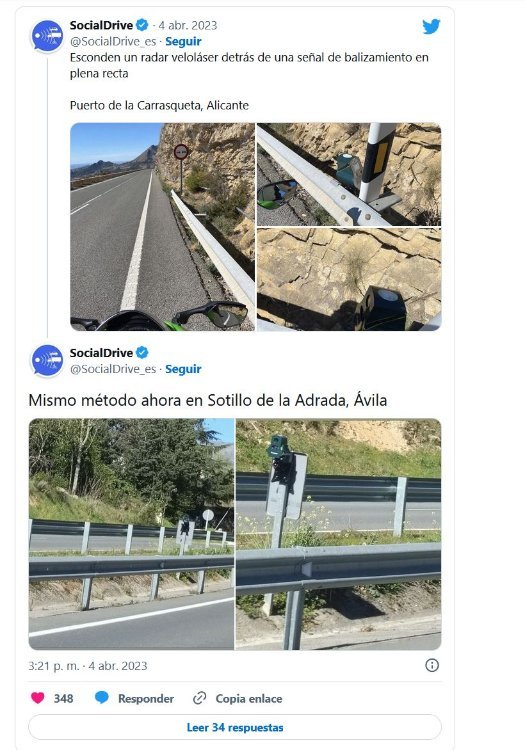The image size is (525, 750).
Task: Open Leer 34 respuestas button
Action: tap(235, 727)
